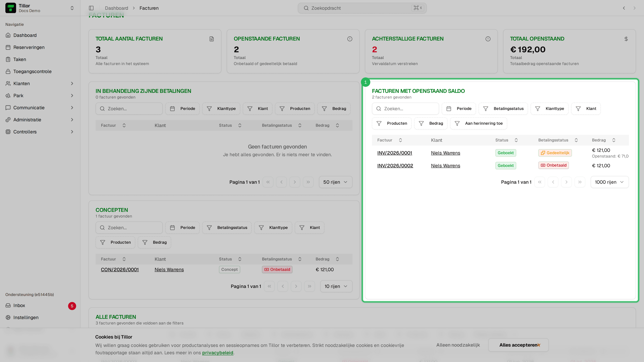Open the Tillor workspace switcher
The width and height of the screenshot is (644, 362).
click(40, 8)
